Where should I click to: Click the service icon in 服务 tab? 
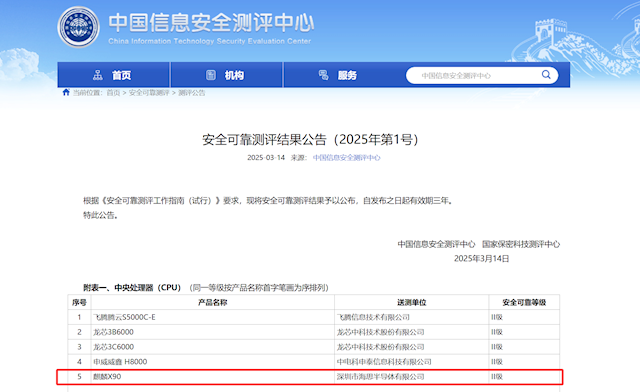(x=323, y=75)
